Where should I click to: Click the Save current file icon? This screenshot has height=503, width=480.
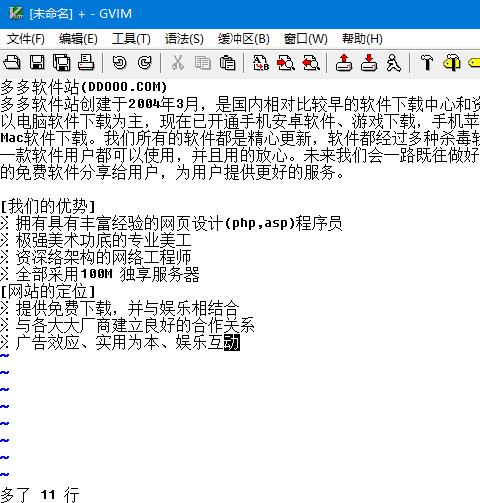coord(37,62)
